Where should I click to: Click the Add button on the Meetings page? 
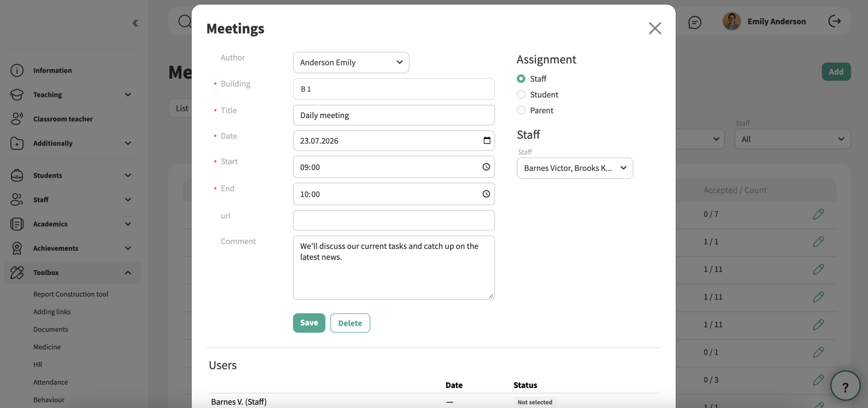(836, 72)
